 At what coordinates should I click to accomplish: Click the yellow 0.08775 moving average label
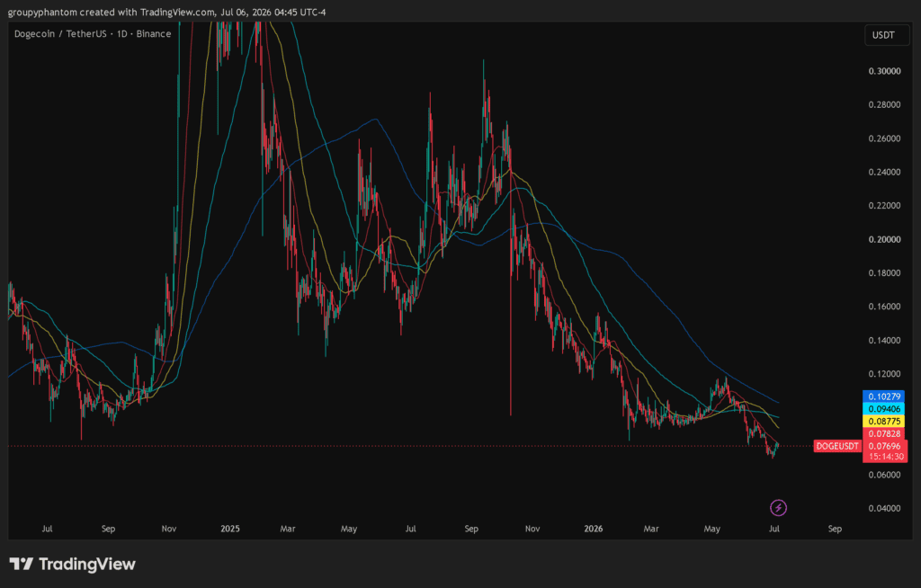pyautogui.click(x=884, y=421)
